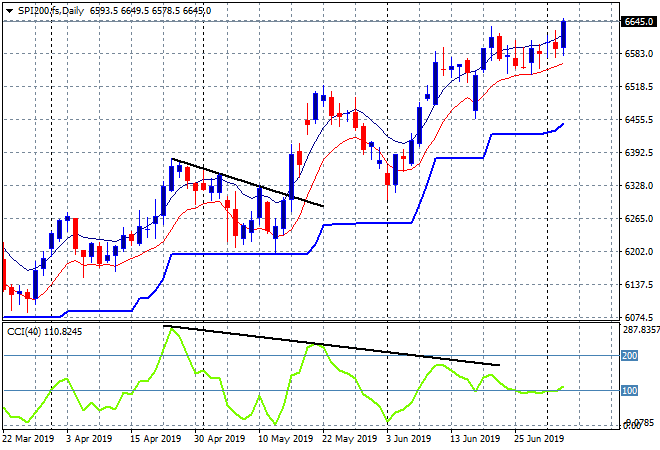Click the 15 Apr 2019 date label
660x450 pixels.
(155, 439)
